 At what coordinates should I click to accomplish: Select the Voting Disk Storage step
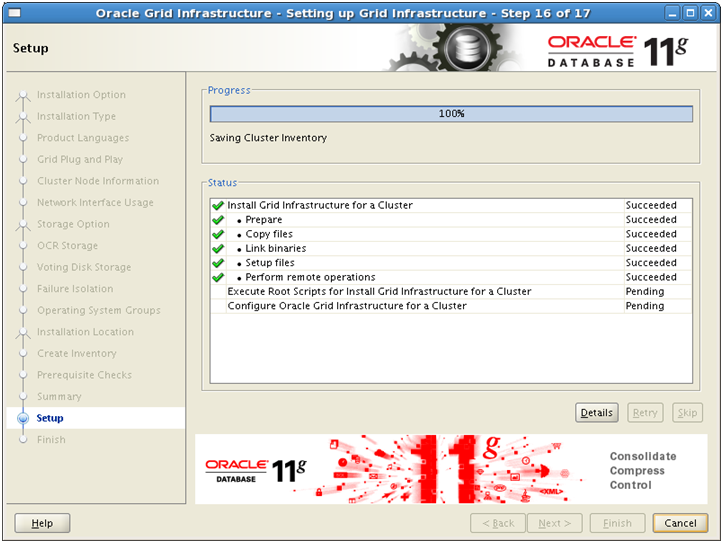84,267
